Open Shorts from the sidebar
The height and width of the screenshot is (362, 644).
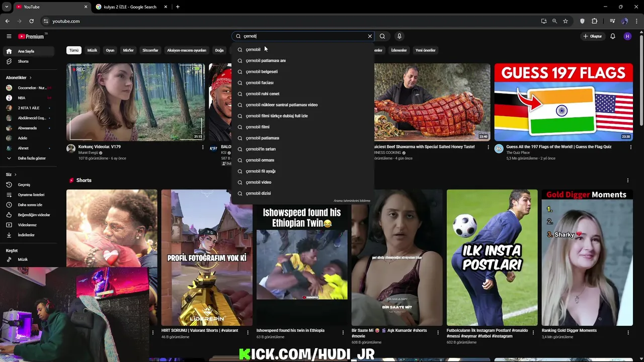[29, 61]
